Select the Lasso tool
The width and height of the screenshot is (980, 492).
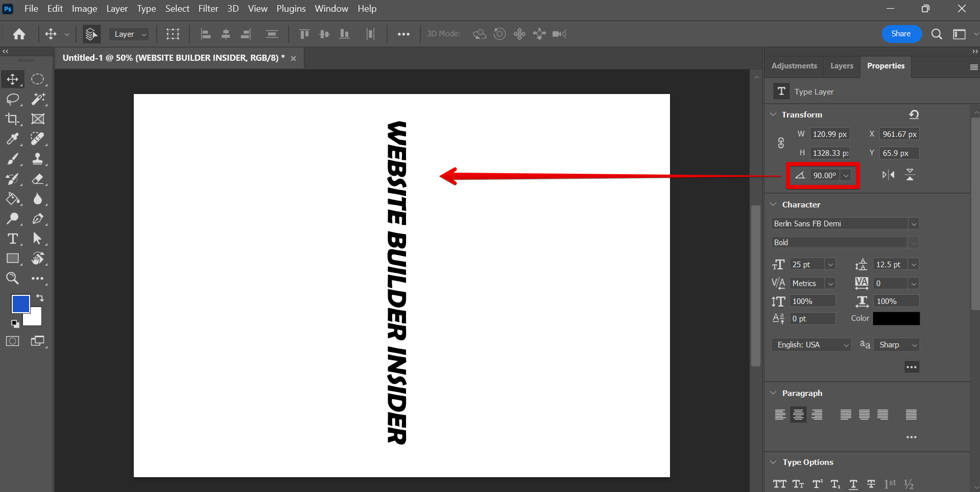pos(12,99)
